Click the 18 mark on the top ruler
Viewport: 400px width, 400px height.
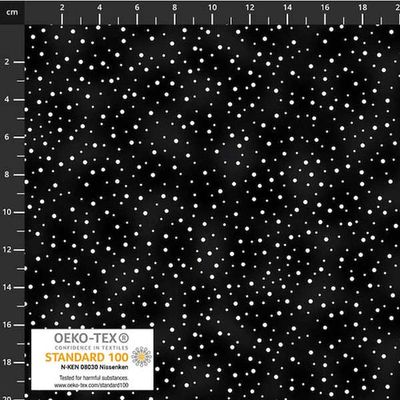[363, 8]
